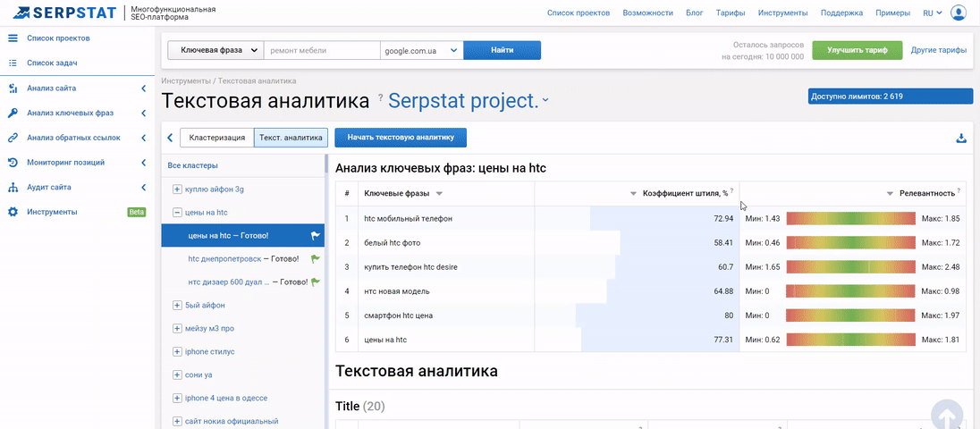Screen dimensions: 980x429
Task: Select the htc днепропетровск — Готово! tree item
Action: coord(243,258)
